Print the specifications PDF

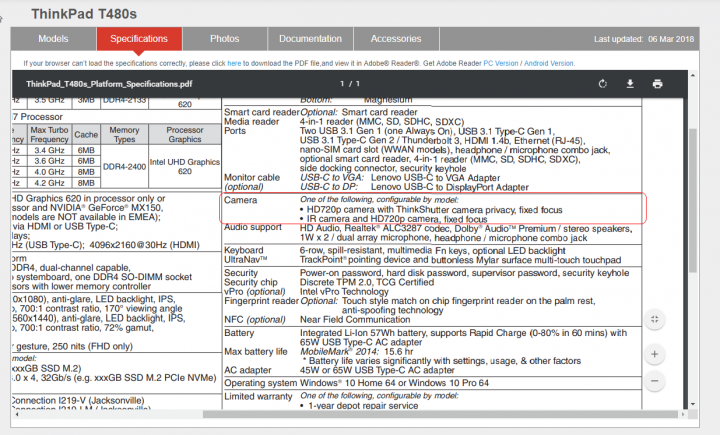coord(657,84)
